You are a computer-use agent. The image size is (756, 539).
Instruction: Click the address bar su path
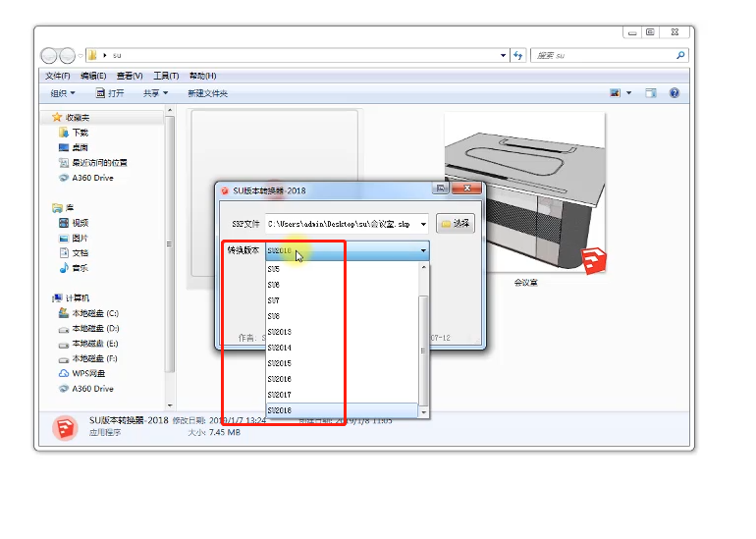[117, 55]
